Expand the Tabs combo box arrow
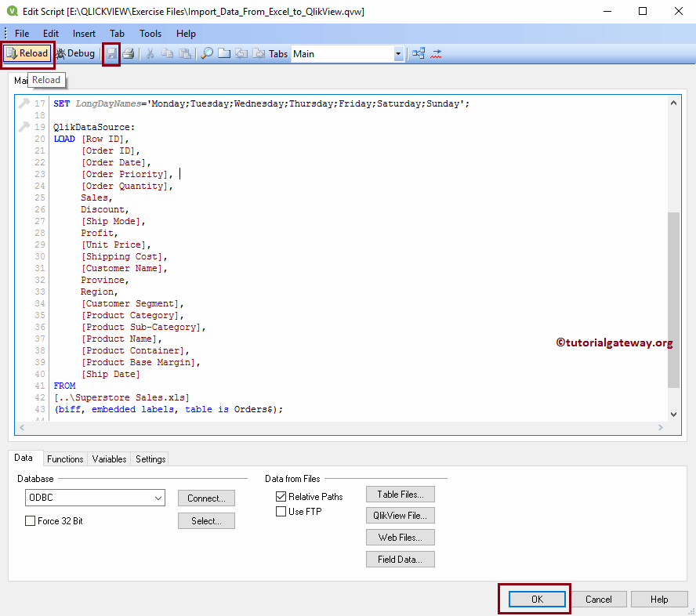Image resolution: width=696 pixels, height=616 pixels. (x=399, y=53)
